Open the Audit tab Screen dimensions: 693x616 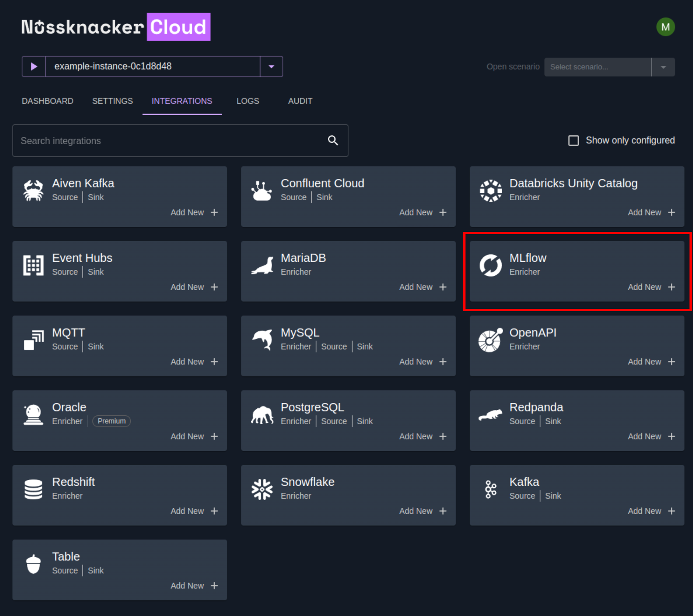300,101
